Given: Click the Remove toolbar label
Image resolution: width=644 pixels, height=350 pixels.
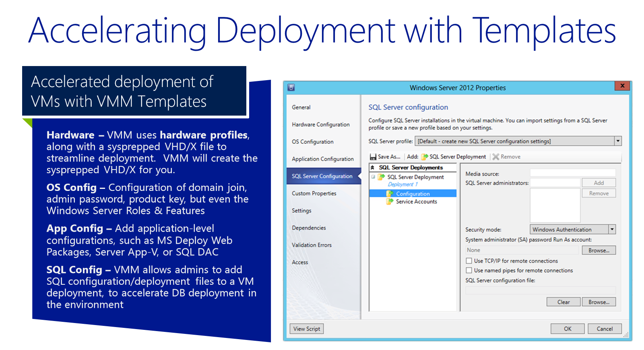Looking at the screenshot, I should tap(510, 157).
